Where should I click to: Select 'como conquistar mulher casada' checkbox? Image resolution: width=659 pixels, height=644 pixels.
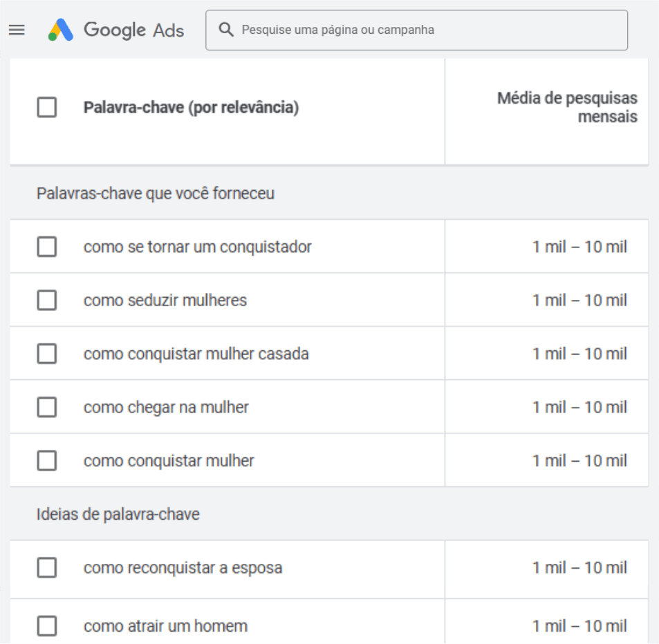(46, 354)
